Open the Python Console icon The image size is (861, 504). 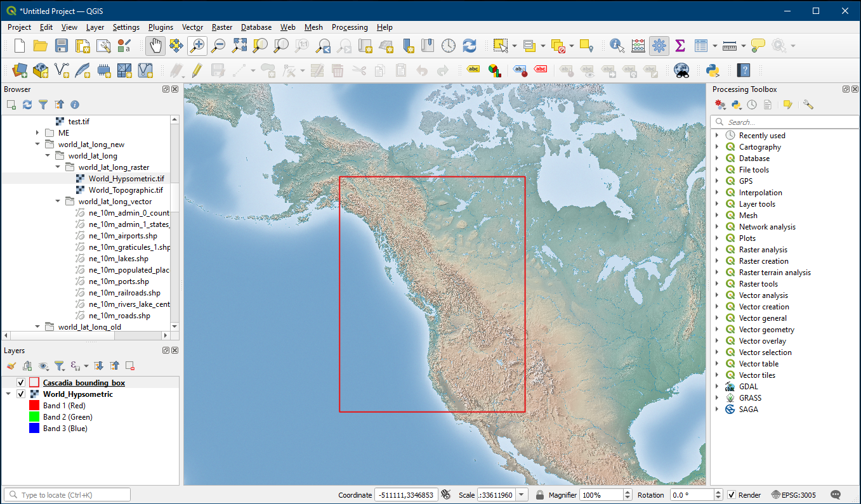(712, 70)
